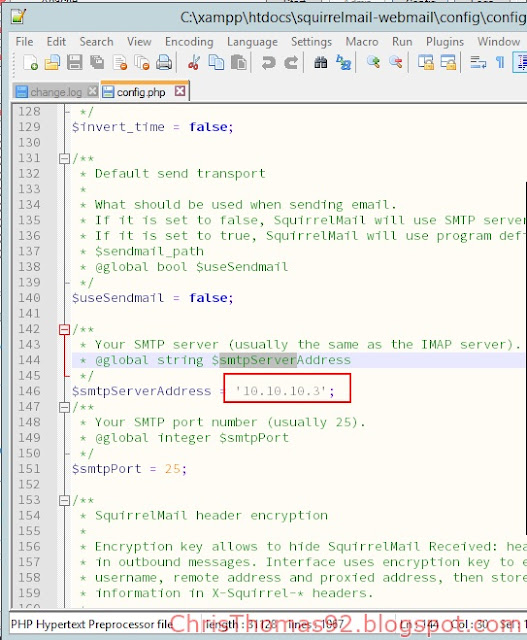Collapse comment block at line 147
527x640 pixels.
(x=64, y=407)
